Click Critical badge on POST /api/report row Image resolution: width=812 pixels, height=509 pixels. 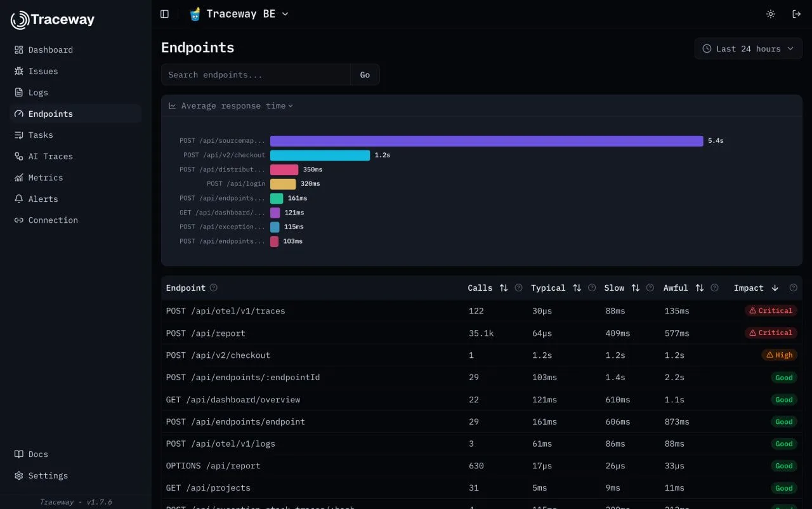point(771,333)
